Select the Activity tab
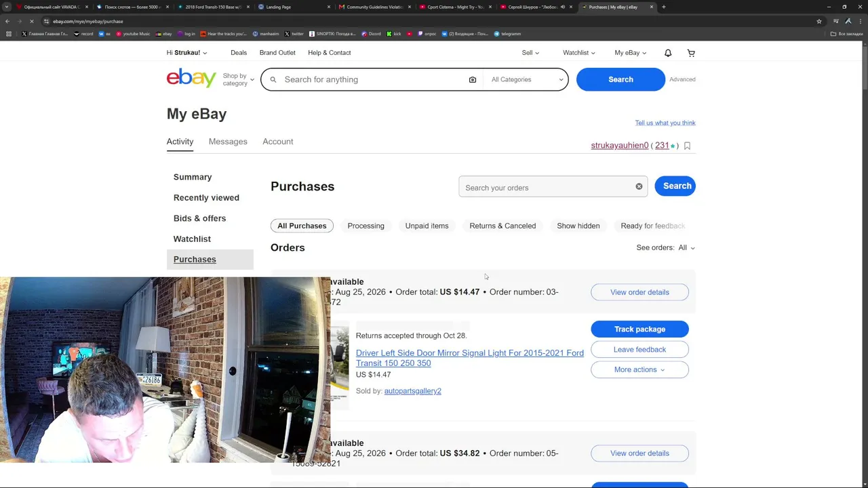Screen dimensions: 868x488 click(180, 142)
